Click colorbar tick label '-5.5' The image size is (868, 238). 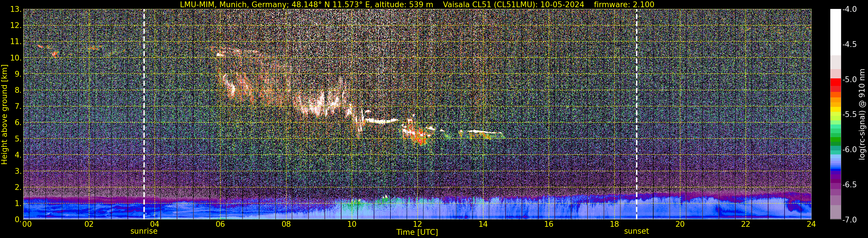tap(850, 115)
